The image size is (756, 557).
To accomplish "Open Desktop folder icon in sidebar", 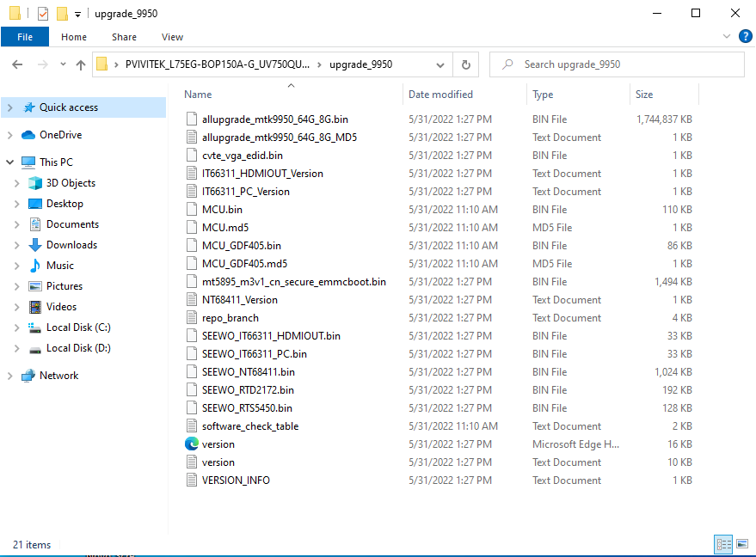I will 35,204.
